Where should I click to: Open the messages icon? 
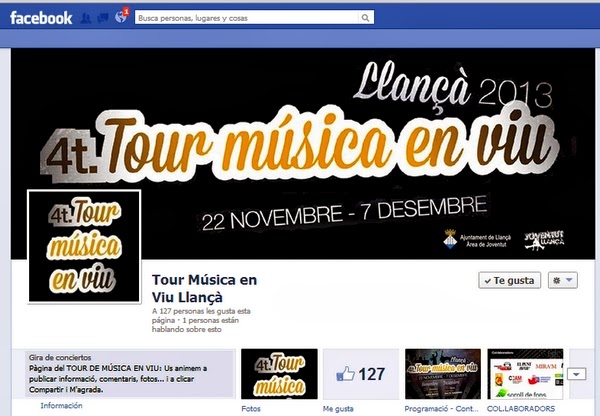(103, 18)
